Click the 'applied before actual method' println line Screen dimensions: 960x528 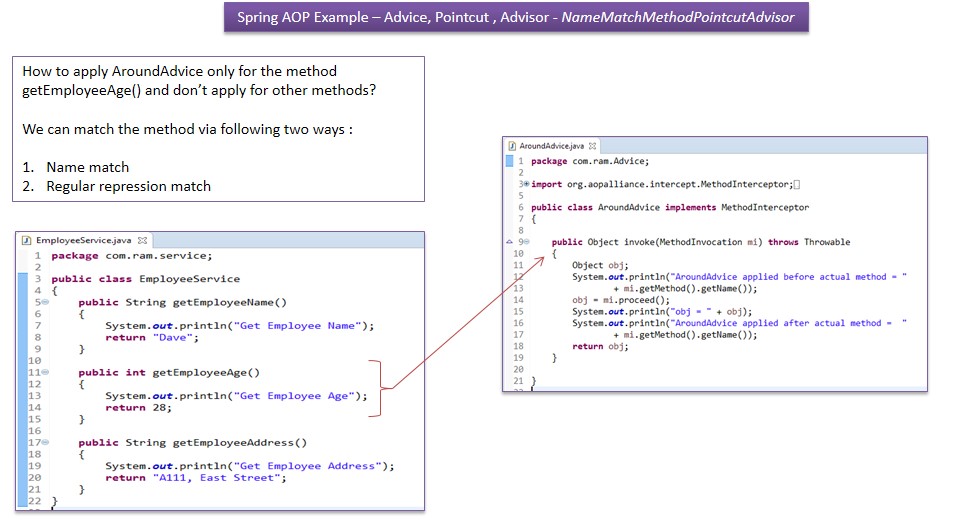coord(740,277)
